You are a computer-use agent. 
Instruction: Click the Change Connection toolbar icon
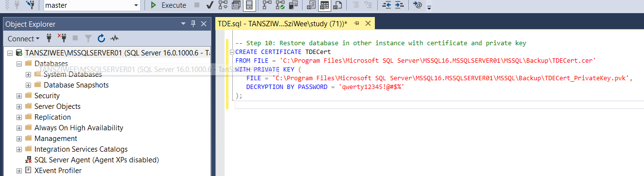[x=31, y=5]
